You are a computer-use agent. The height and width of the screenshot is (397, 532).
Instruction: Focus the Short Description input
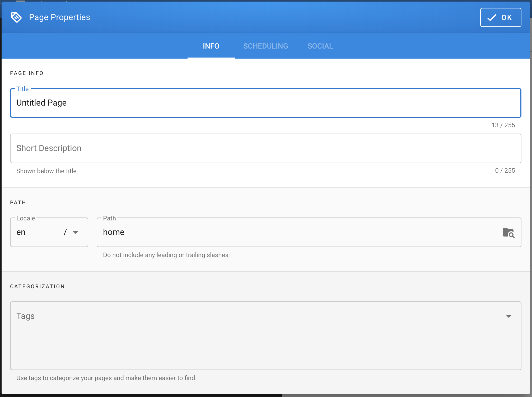[x=265, y=148]
